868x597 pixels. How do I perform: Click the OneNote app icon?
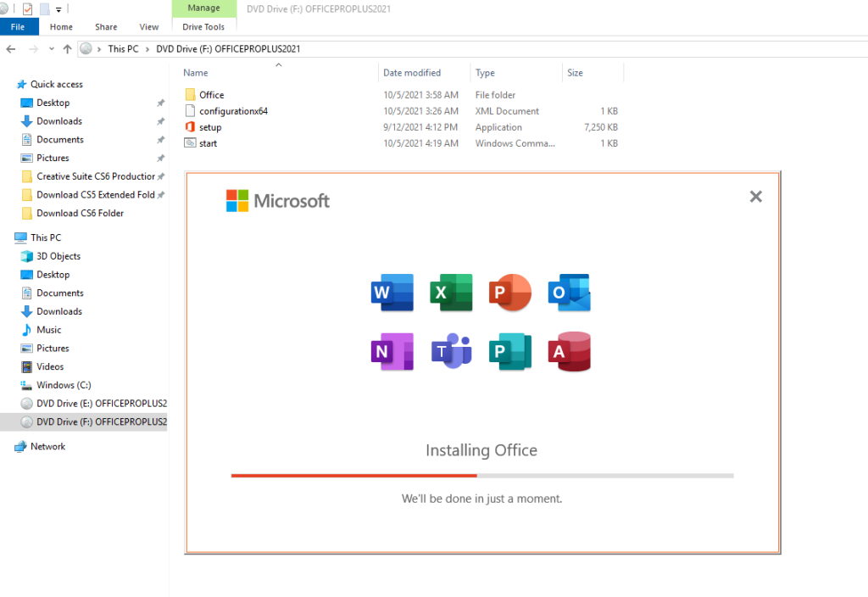click(x=392, y=352)
